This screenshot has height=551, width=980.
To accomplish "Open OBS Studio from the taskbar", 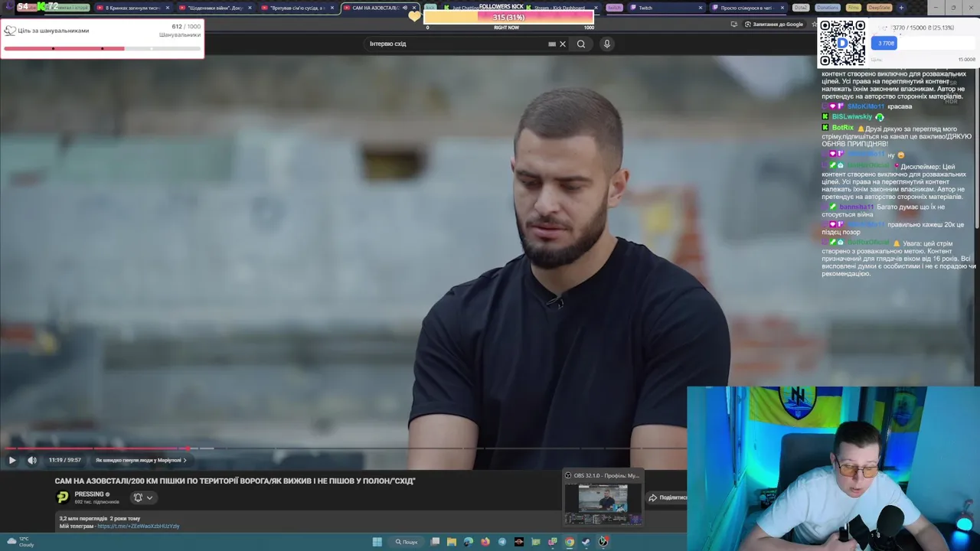I will click(x=603, y=542).
